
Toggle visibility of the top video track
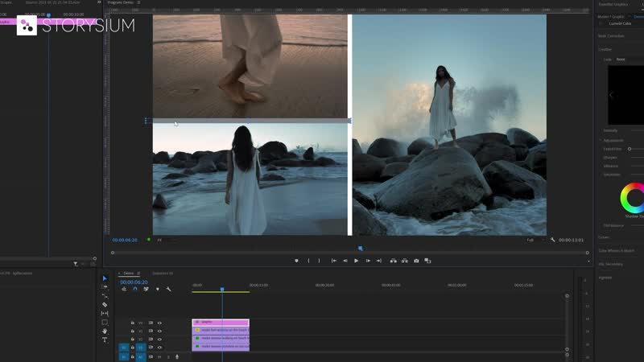(159, 323)
